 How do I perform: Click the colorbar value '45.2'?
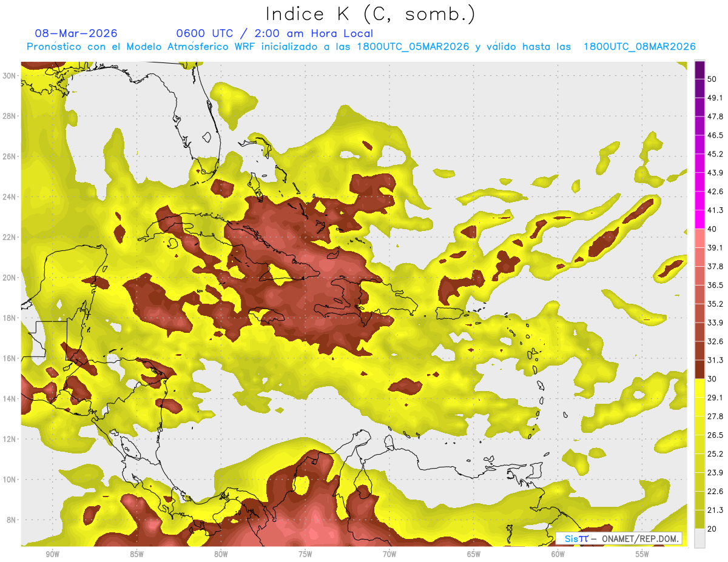click(x=715, y=154)
